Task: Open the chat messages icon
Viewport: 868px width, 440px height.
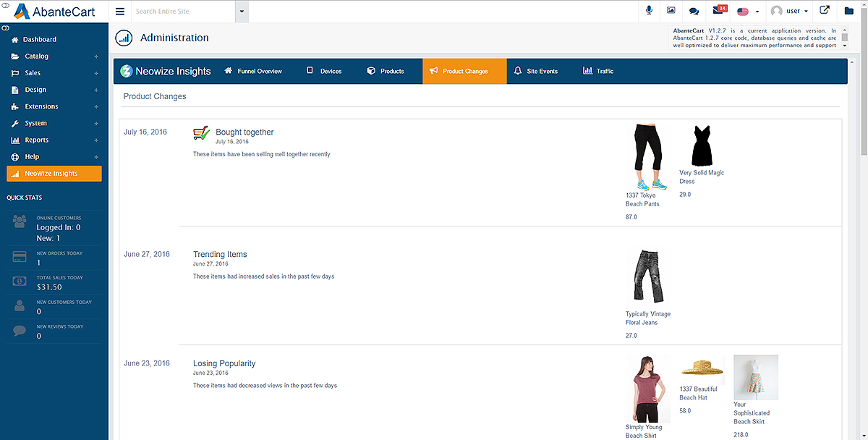Action: click(x=694, y=11)
